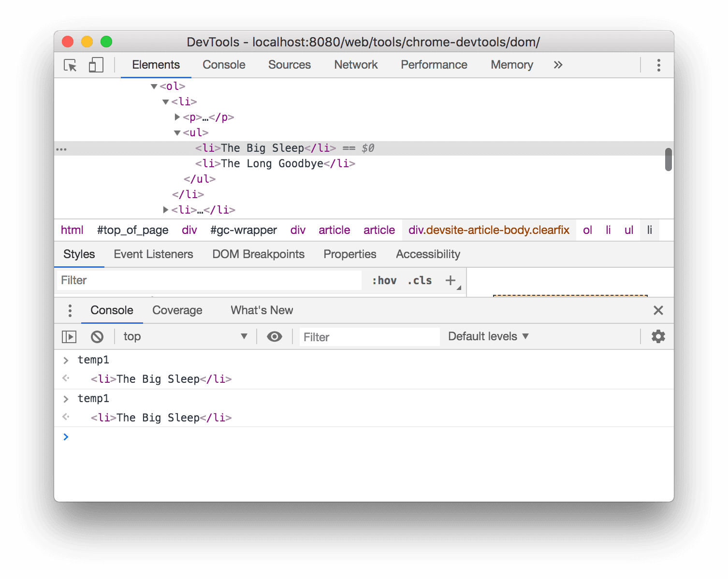Open the Memory panel
Image resolution: width=728 pixels, height=579 pixels.
(512, 65)
